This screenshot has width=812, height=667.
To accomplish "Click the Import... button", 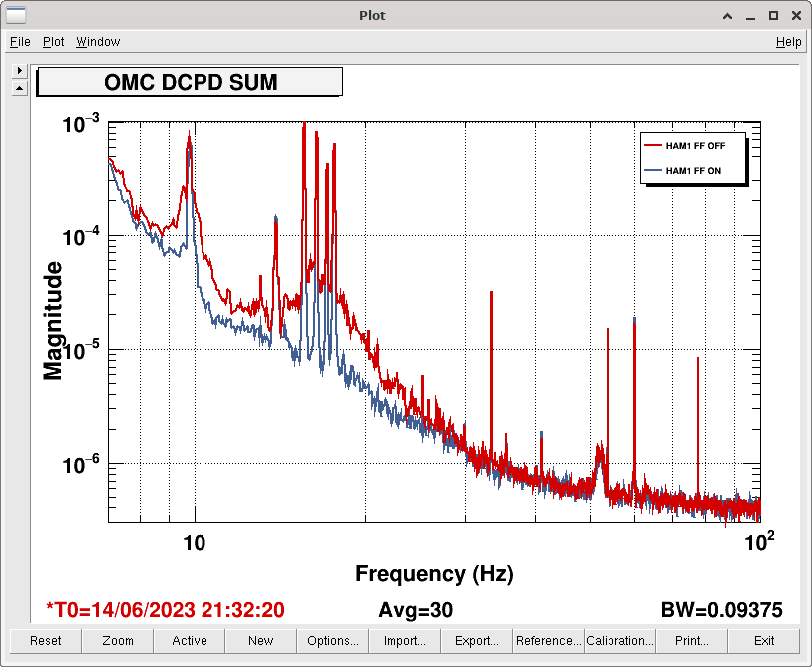I will click(x=405, y=641).
